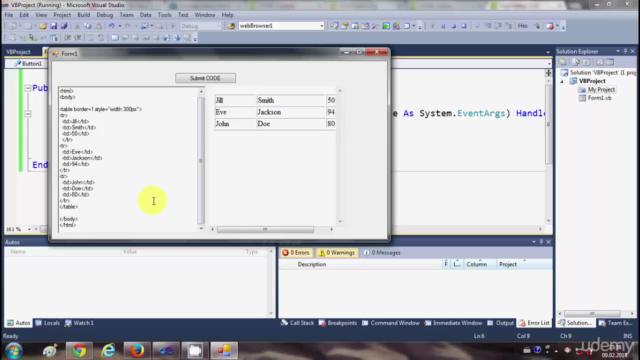The width and height of the screenshot is (640, 360).
Task: Open Google Chrome from the taskbar
Action: coord(79,351)
